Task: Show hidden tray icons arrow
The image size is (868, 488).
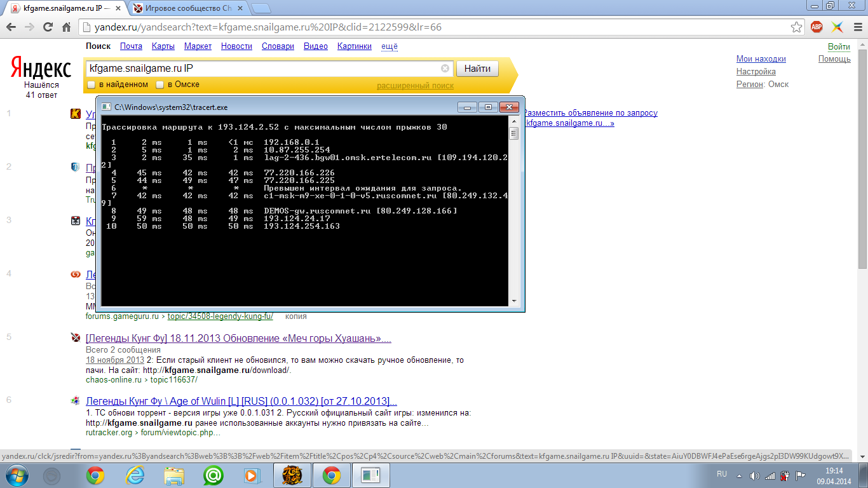Action: pos(738,475)
